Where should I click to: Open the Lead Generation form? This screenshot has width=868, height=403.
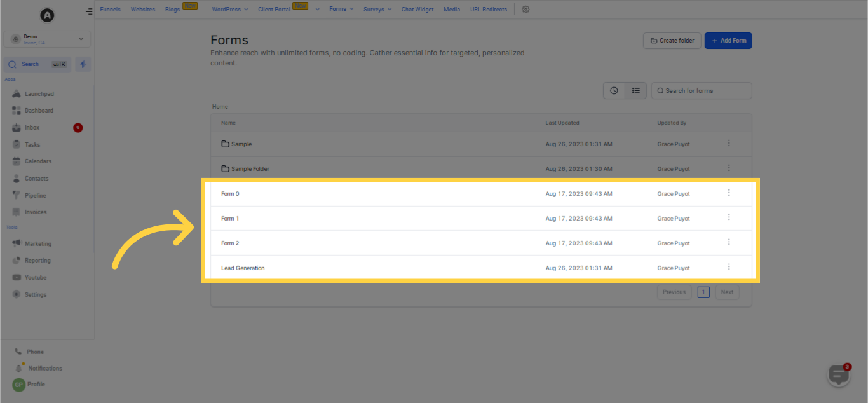(x=243, y=268)
